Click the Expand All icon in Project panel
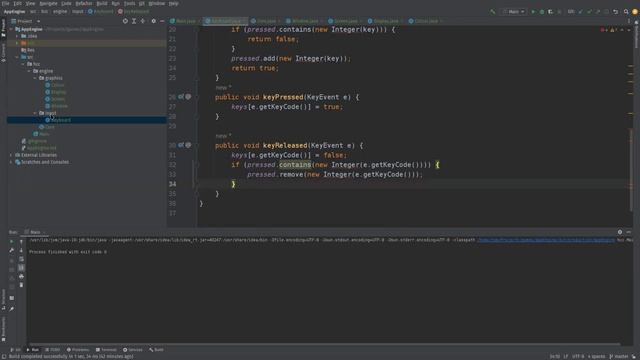Image resolution: width=640 pixels, height=360 pixels. click(134, 21)
